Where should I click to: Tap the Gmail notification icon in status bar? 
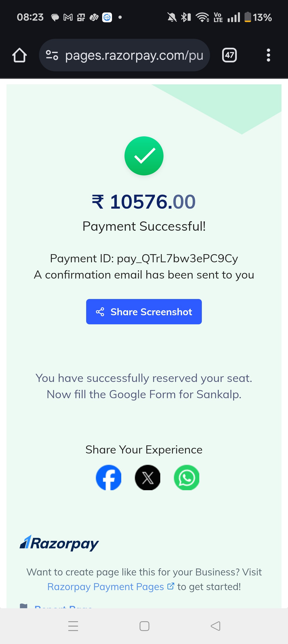point(68,17)
